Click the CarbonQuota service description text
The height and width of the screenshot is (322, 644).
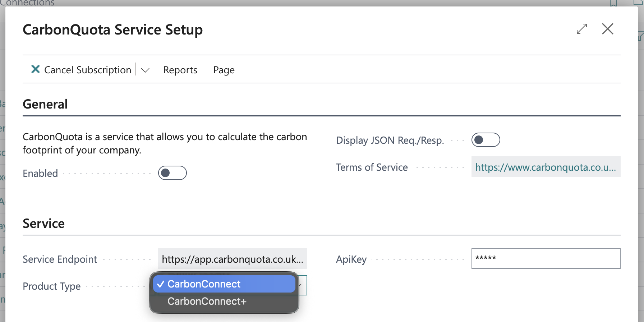[165, 143]
